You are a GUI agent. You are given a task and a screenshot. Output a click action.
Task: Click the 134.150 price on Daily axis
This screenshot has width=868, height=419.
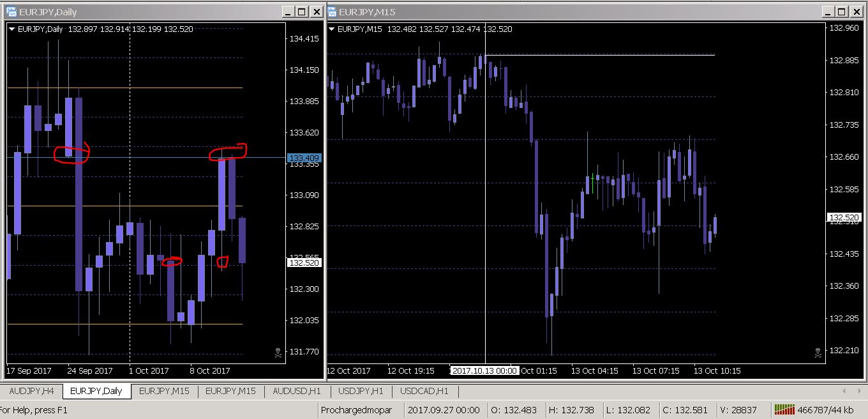pyautogui.click(x=304, y=70)
